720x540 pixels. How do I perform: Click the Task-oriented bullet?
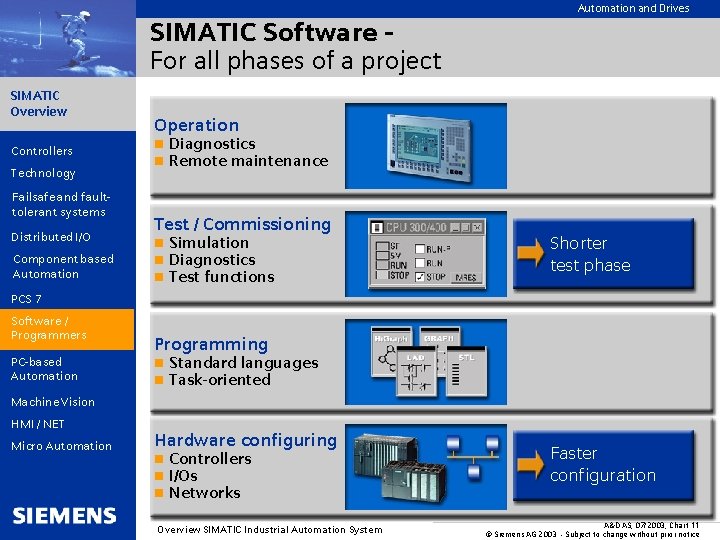pos(219,380)
